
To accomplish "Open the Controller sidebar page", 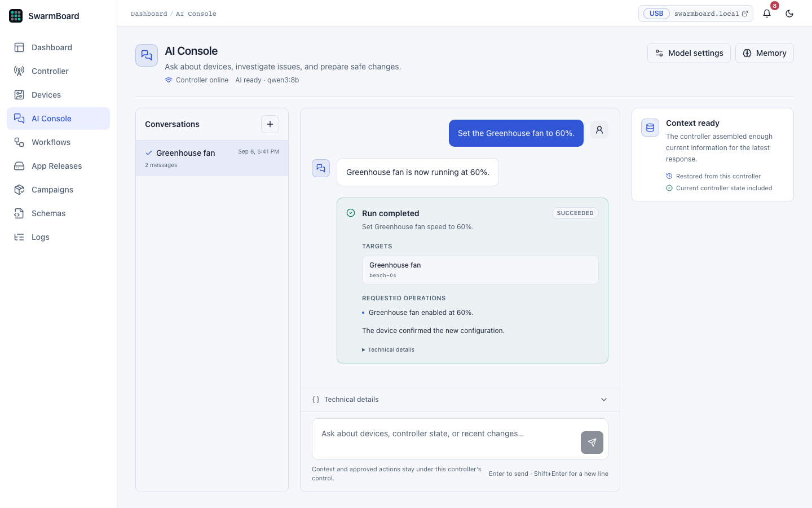I will (58, 71).
